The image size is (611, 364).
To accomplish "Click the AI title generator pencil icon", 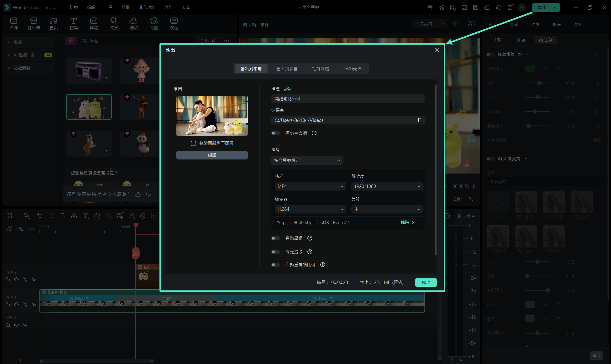I will 287,88.
